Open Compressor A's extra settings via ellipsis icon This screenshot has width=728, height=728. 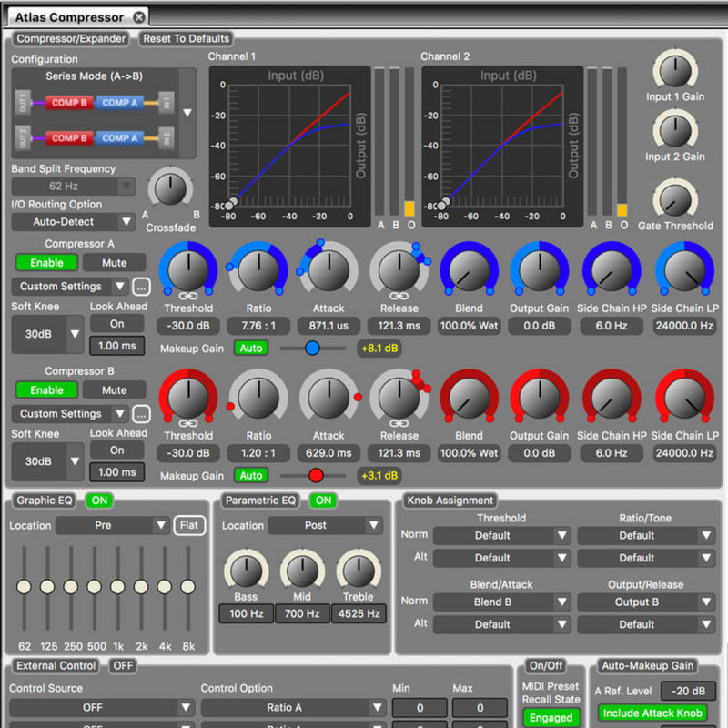tap(142, 285)
